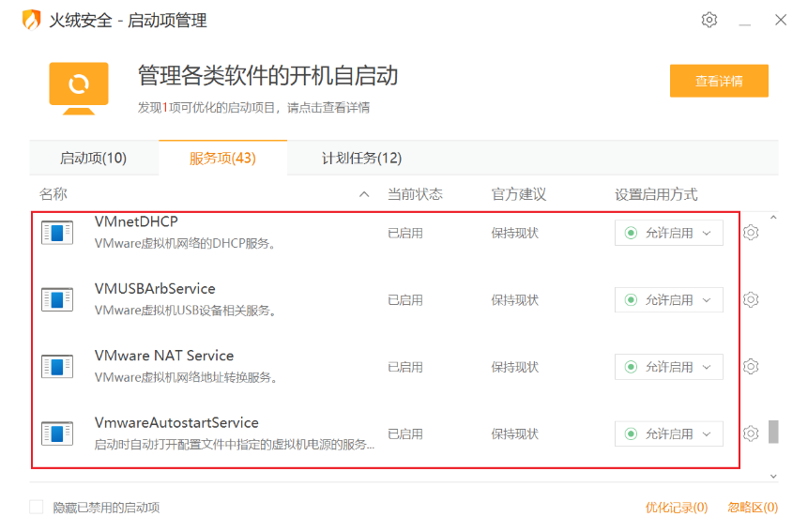Click the 官方建议 column header
Screen dimensions: 808x532
pos(518,194)
